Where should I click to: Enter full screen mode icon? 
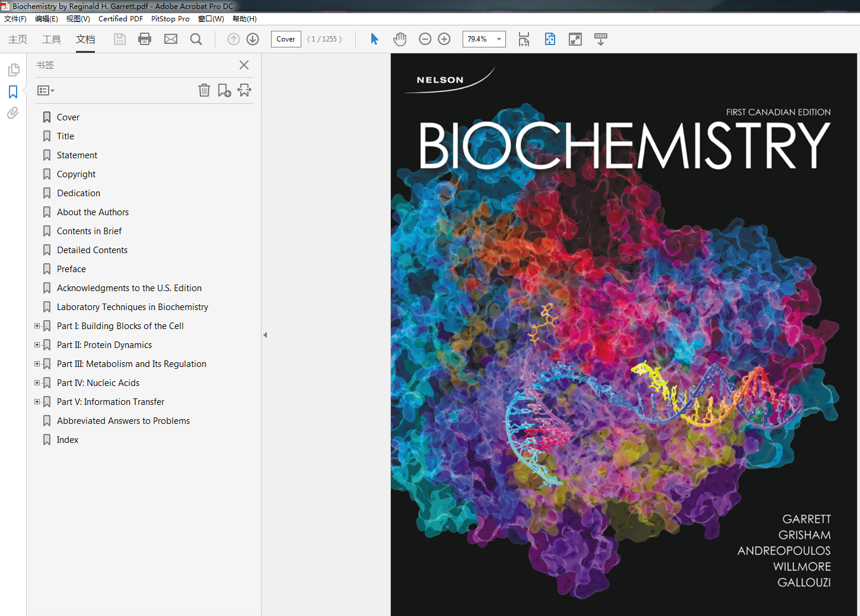tap(575, 39)
